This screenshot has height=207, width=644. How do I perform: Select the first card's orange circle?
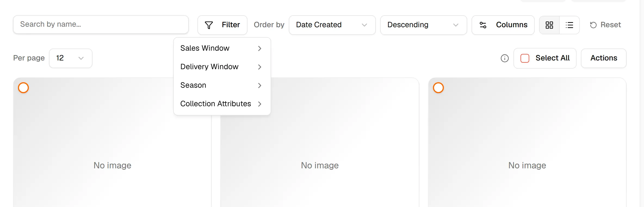tap(23, 88)
